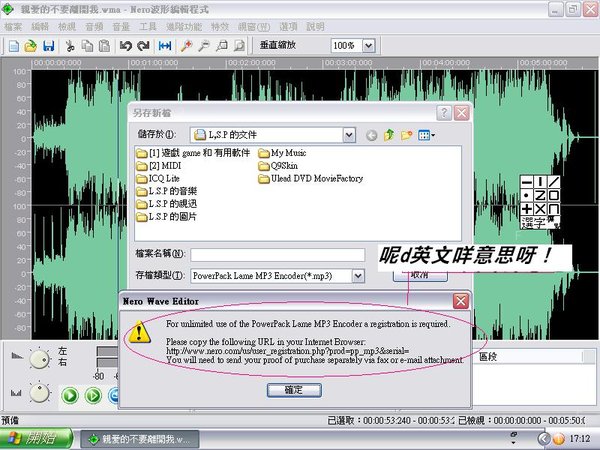
Task: Click the 開始 Start button
Action: [36, 438]
